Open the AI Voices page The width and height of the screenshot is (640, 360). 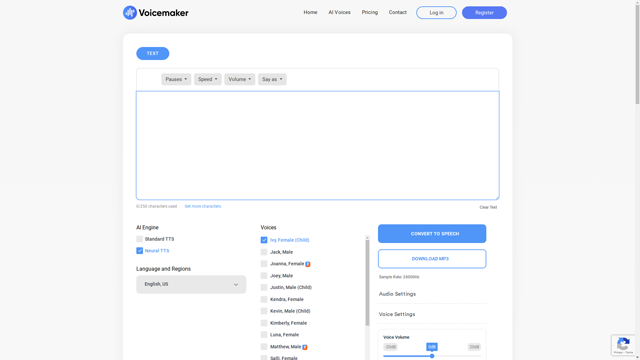click(x=340, y=12)
